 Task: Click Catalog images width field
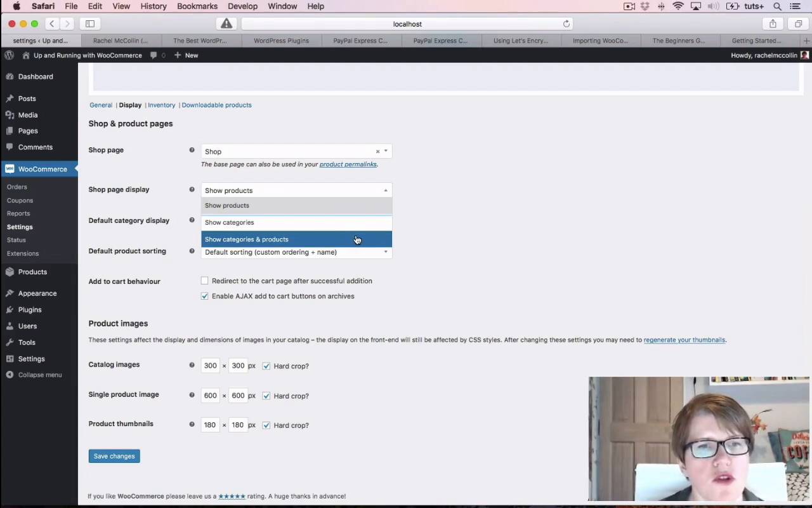[x=210, y=366]
